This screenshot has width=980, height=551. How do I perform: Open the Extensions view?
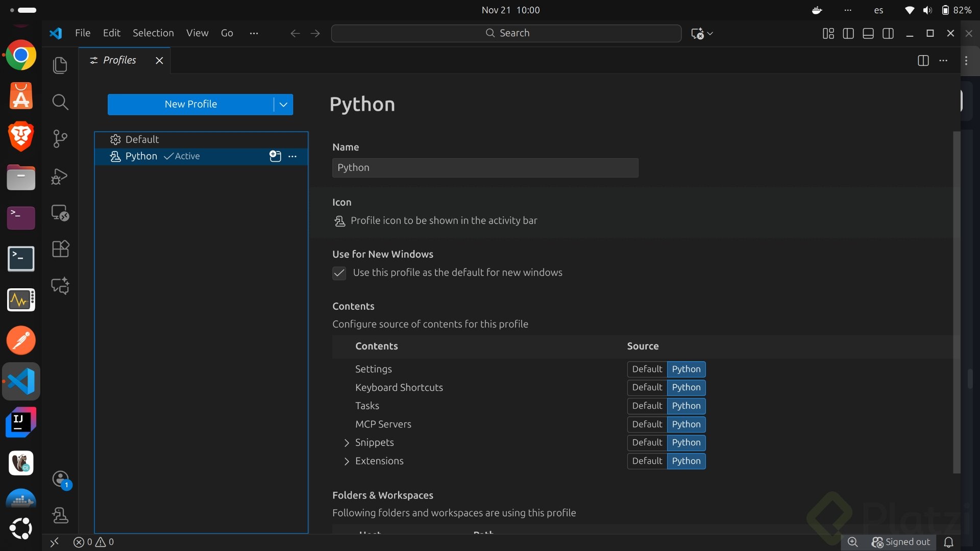(60, 249)
